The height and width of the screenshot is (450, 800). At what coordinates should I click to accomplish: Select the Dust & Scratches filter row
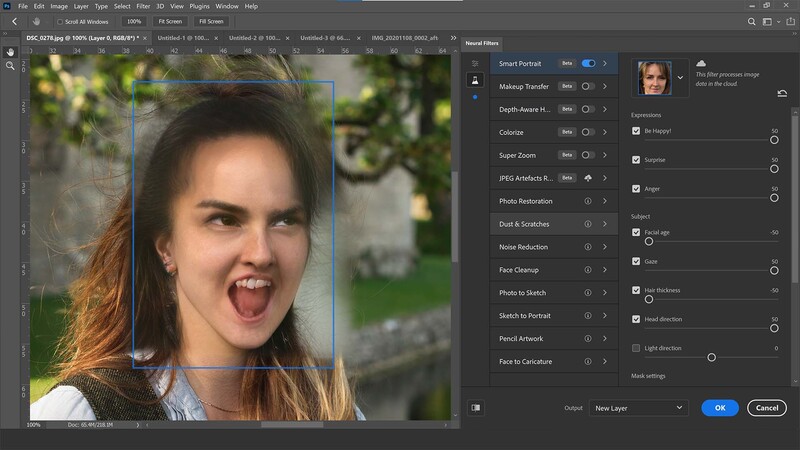[554, 224]
